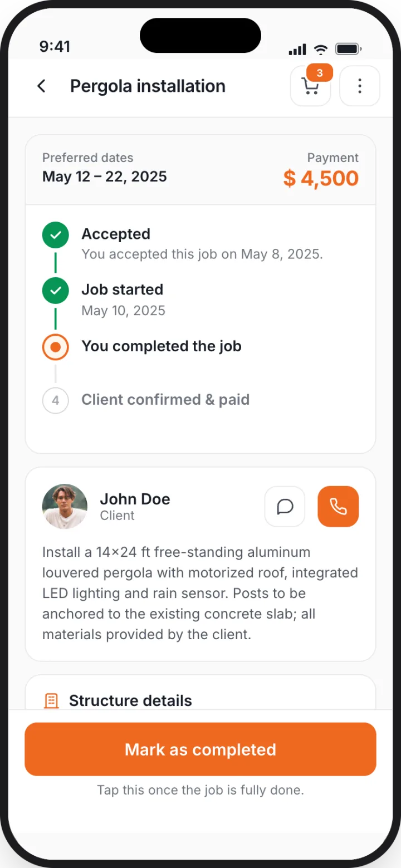
Task: Tap the May 12 – 22, 2025 dates
Action: tap(105, 176)
